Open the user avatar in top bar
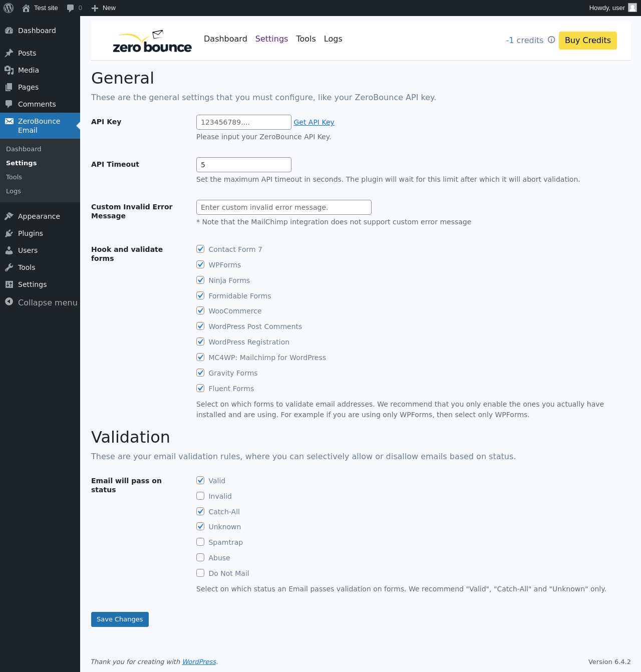This screenshot has height=672, width=641. tap(632, 8)
